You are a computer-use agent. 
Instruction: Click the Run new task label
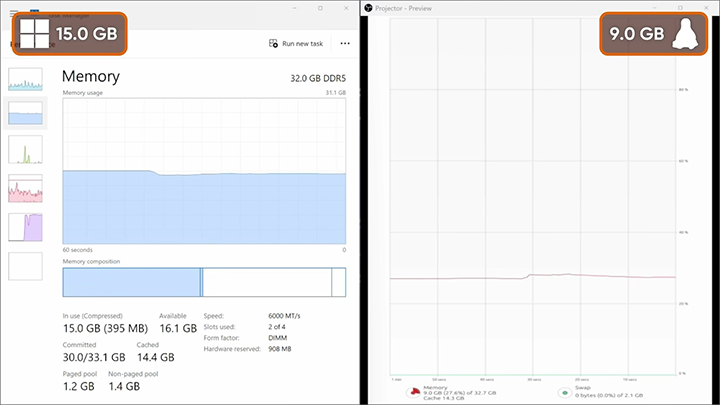[303, 44]
